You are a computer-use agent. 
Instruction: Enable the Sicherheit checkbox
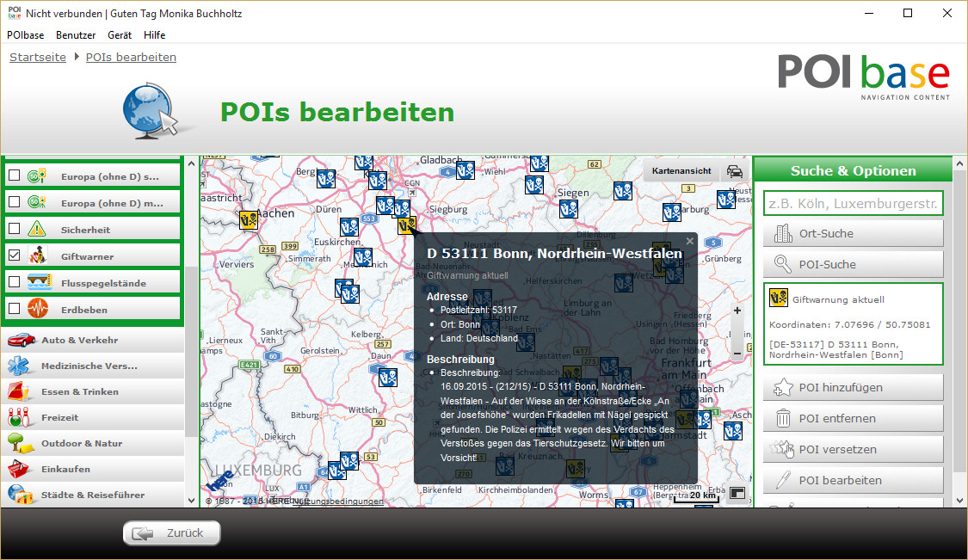pyautogui.click(x=14, y=230)
